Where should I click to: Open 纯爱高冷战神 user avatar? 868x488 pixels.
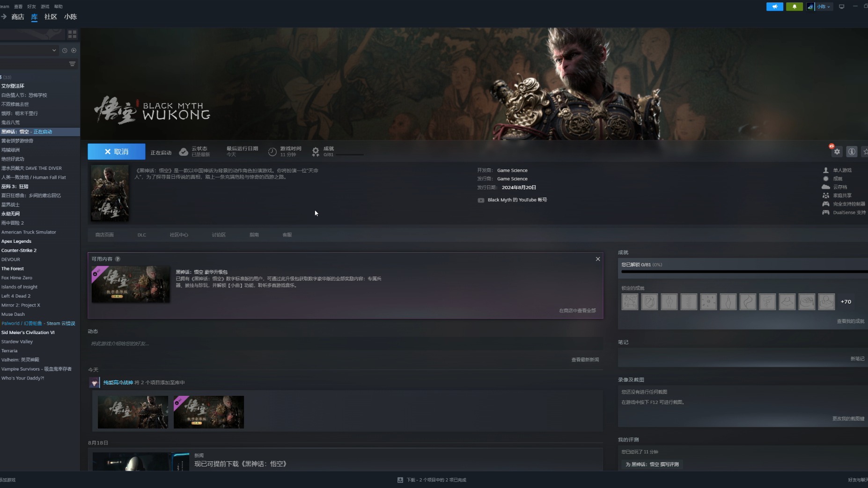point(95,383)
